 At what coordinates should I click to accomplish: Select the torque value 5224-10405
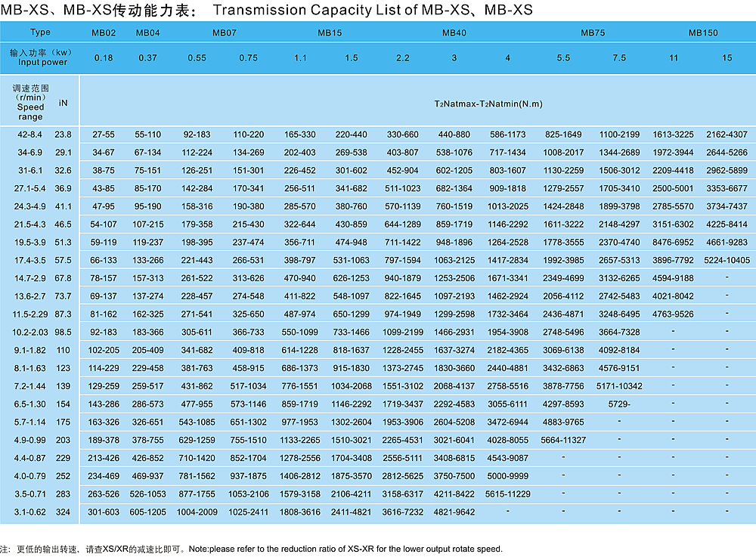727,260
